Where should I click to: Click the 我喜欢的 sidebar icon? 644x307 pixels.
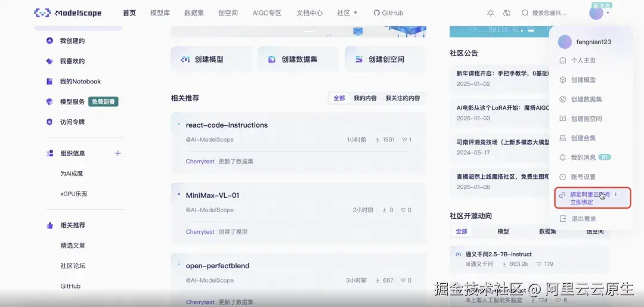[x=49, y=61]
